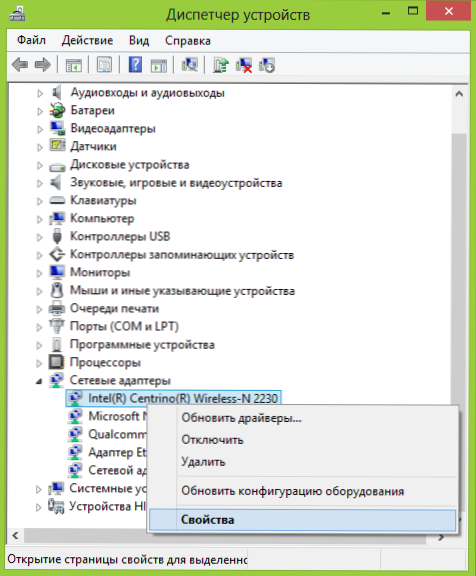This screenshot has width=476, height=576.
Task: Click show/hide console tree toolbar icon
Action: click(x=73, y=65)
